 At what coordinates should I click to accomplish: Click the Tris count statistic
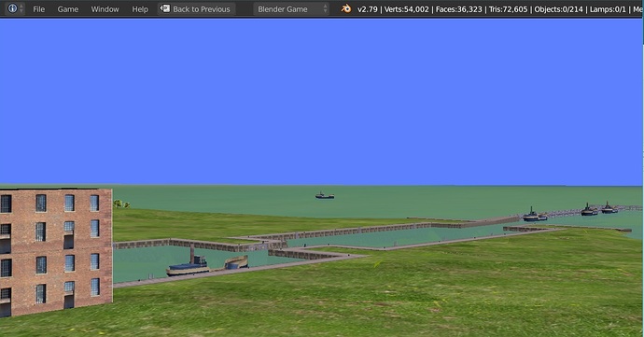click(x=508, y=9)
